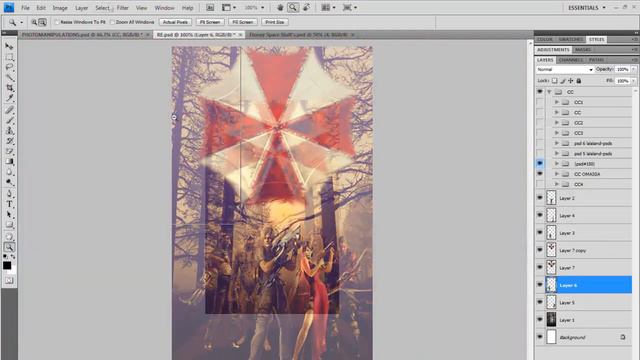Select the Crop tool
This screenshot has height=360, width=640.
[9, 87]
